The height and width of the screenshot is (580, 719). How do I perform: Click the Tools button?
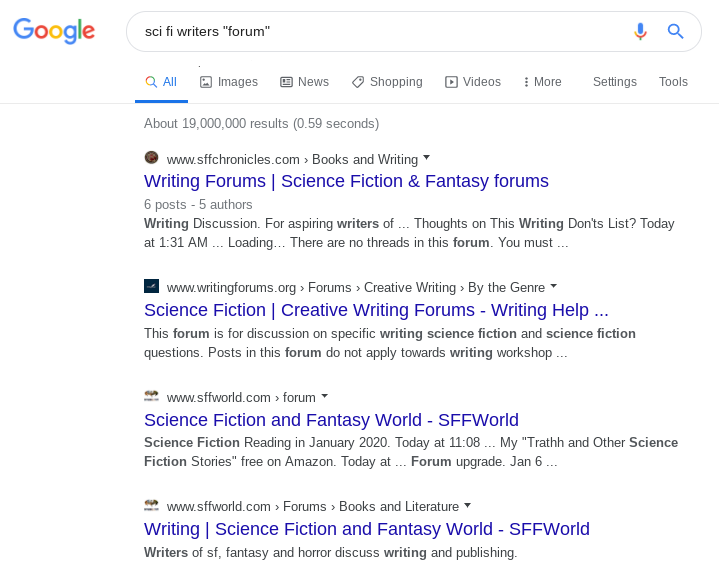click(673, 82)
